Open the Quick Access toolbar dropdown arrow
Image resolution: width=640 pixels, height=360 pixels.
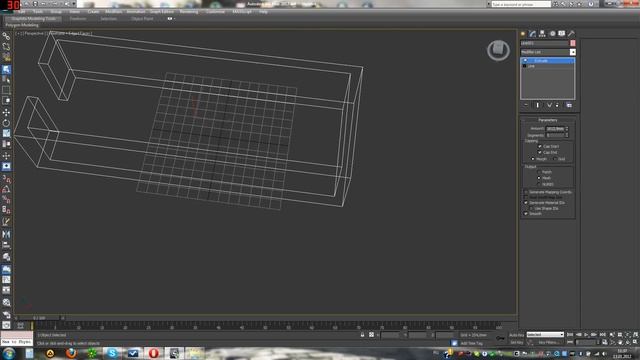point(74,4)
